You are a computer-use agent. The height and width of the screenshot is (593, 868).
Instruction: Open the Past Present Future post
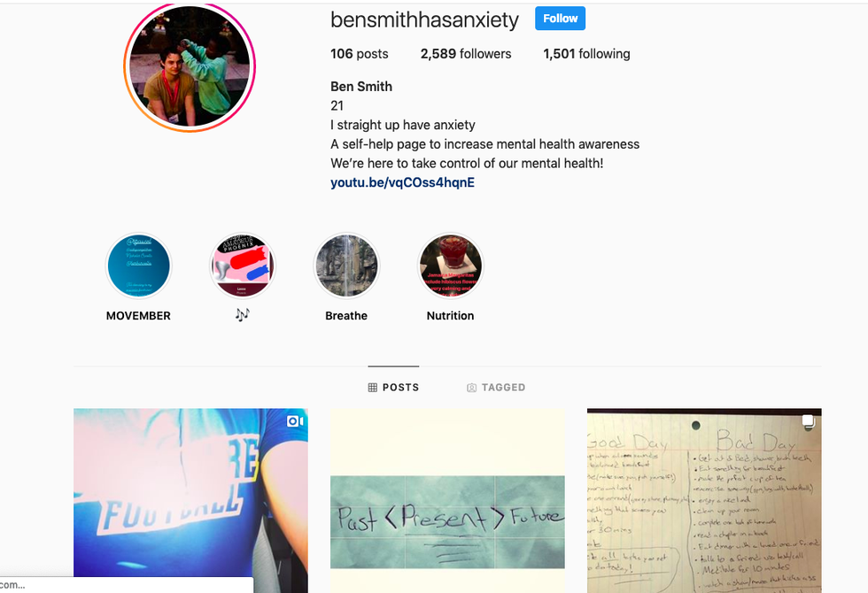[x=447, y=501]
